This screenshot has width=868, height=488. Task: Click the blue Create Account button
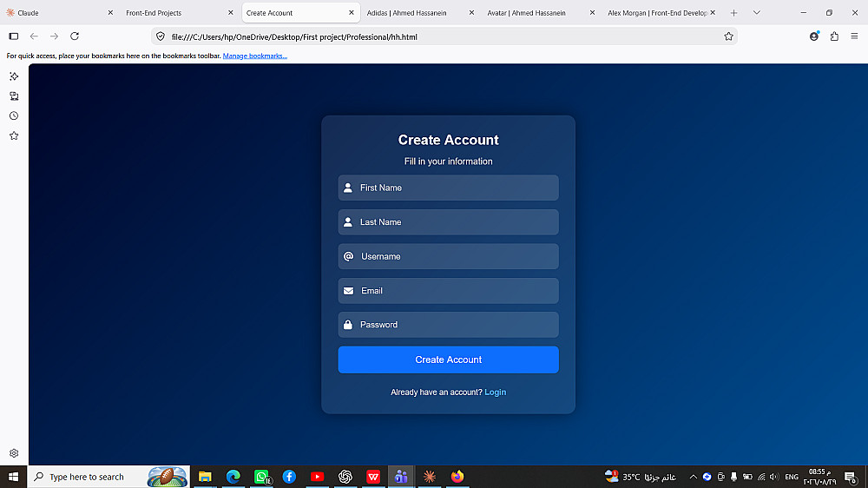[x=449, y=359]
